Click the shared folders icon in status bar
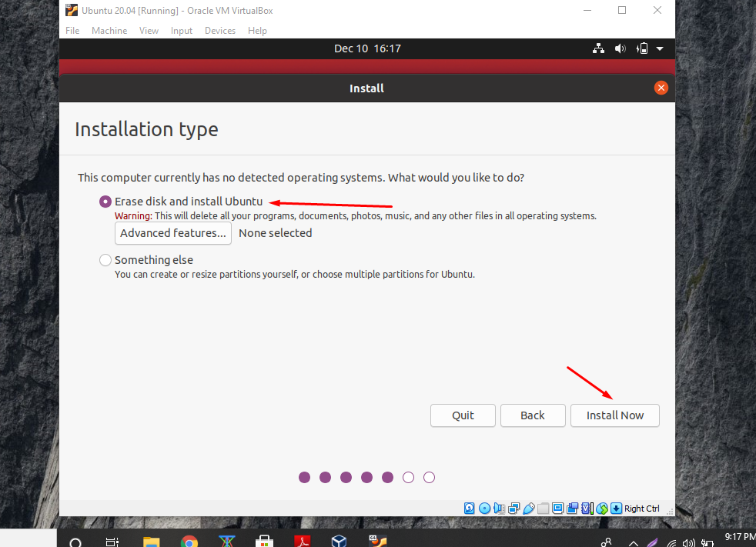 (x=543, y=509)
